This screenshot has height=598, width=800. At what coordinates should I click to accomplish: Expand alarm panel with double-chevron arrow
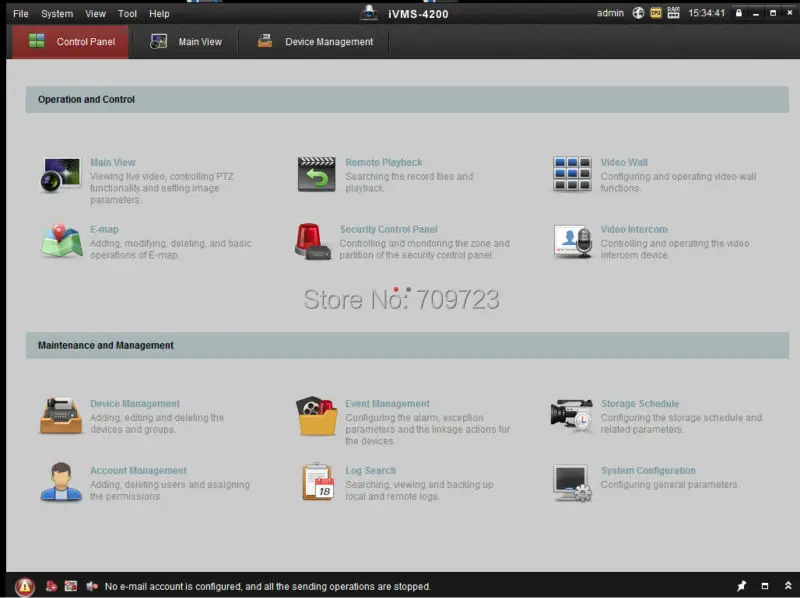point(787,587)
